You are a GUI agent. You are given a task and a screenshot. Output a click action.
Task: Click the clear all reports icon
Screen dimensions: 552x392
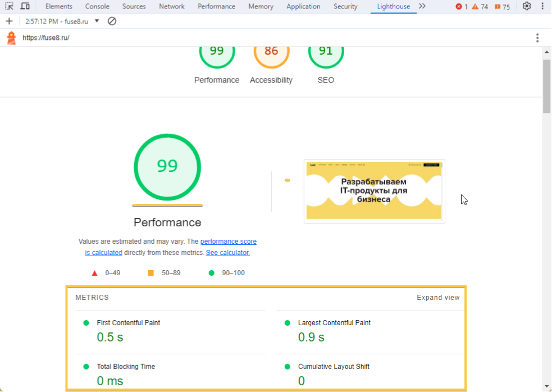click(112, 21)
